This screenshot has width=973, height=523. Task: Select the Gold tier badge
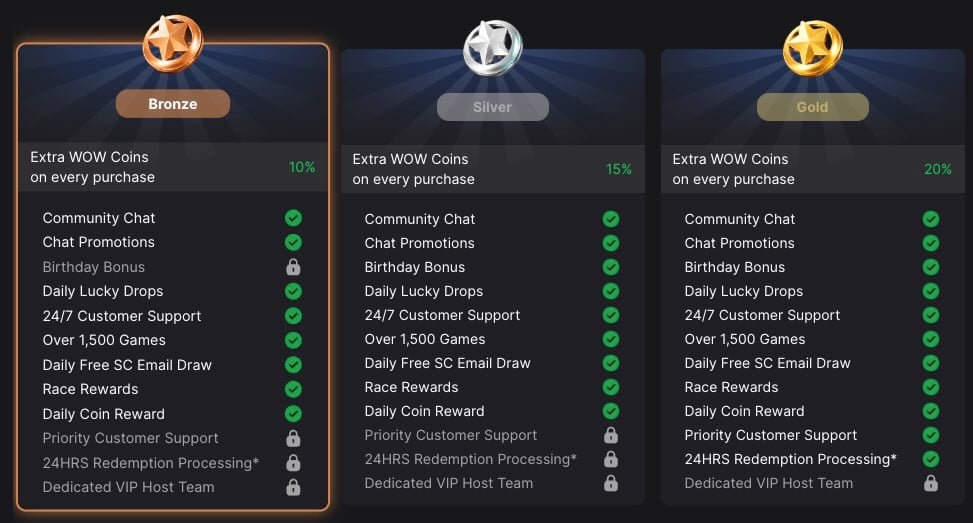812,107
